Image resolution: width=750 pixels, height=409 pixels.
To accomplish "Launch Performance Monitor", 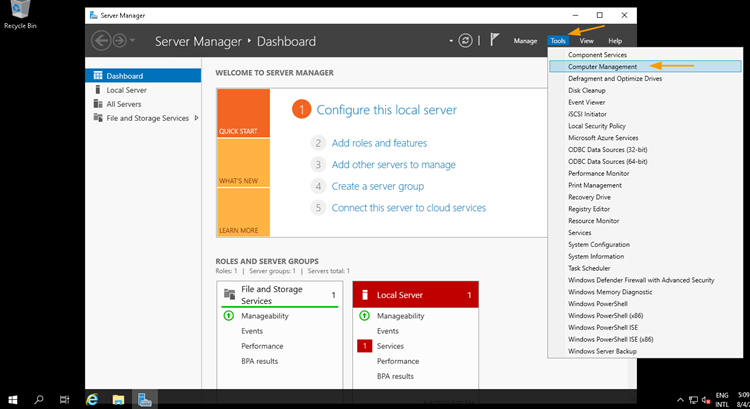I will (599, 174).
